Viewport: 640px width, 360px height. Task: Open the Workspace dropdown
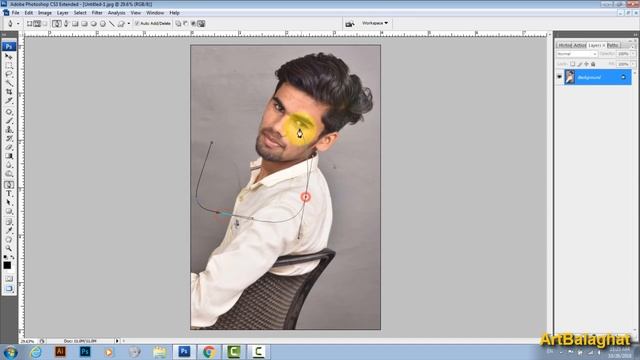point(375,23)
